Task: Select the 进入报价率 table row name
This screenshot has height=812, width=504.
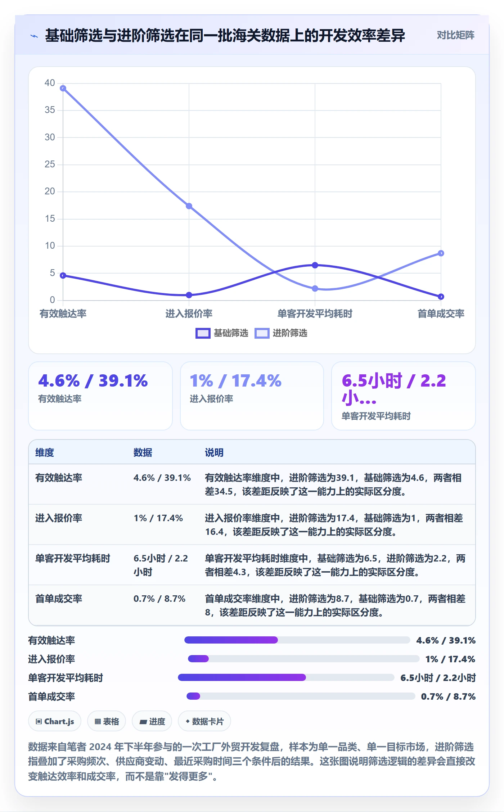Action: 59,518
